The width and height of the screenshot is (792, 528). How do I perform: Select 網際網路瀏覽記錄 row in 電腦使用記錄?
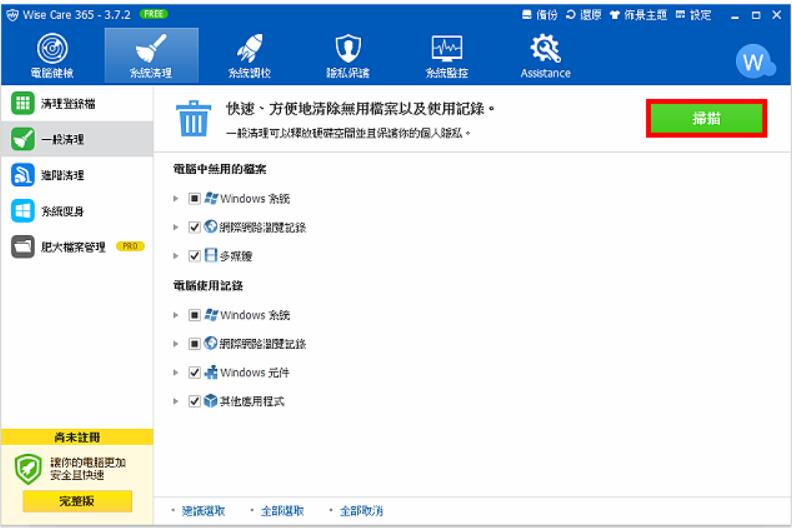[x=255, y=344]
